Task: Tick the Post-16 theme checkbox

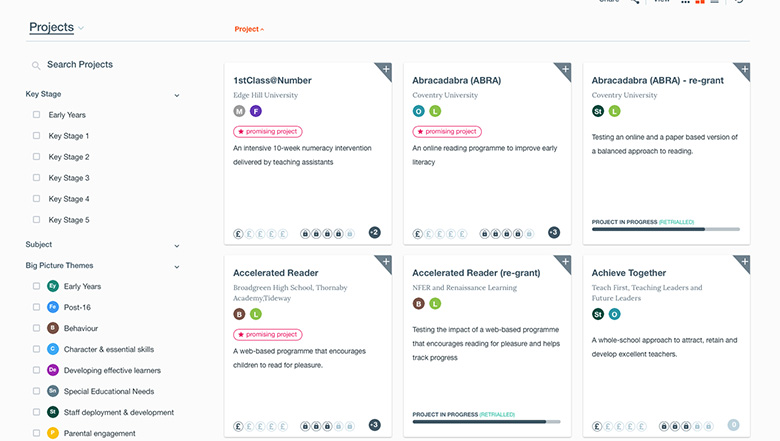Action: point(36,307)
